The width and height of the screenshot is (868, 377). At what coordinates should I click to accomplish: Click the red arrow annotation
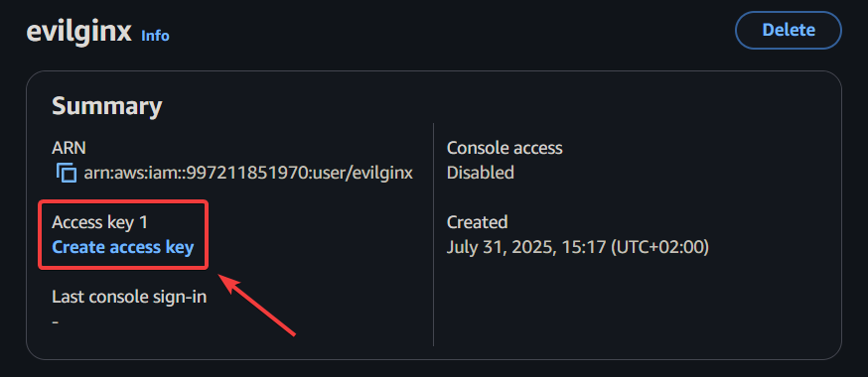258,305
